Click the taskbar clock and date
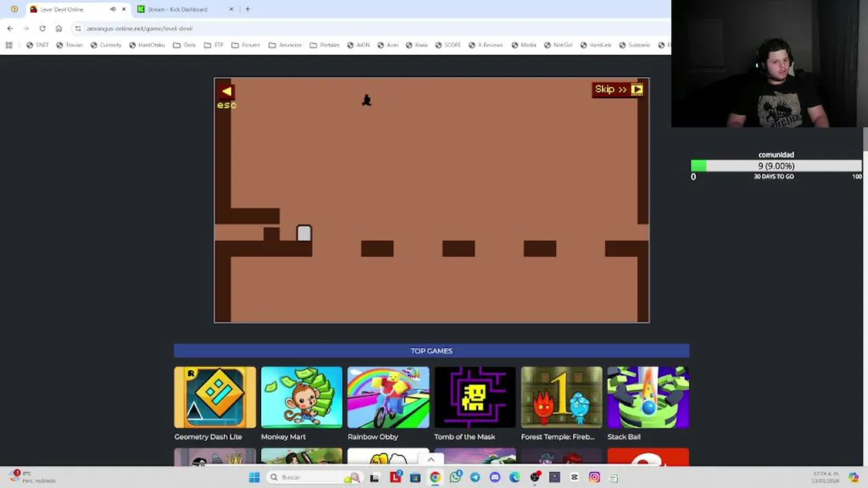 coord(825,477)
